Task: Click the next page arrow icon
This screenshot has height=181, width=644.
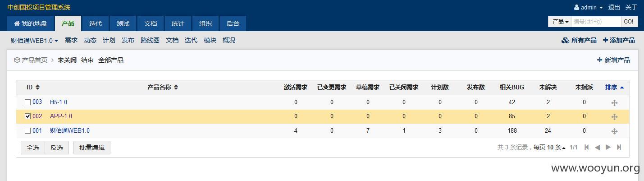Action: tap(608, 147)
